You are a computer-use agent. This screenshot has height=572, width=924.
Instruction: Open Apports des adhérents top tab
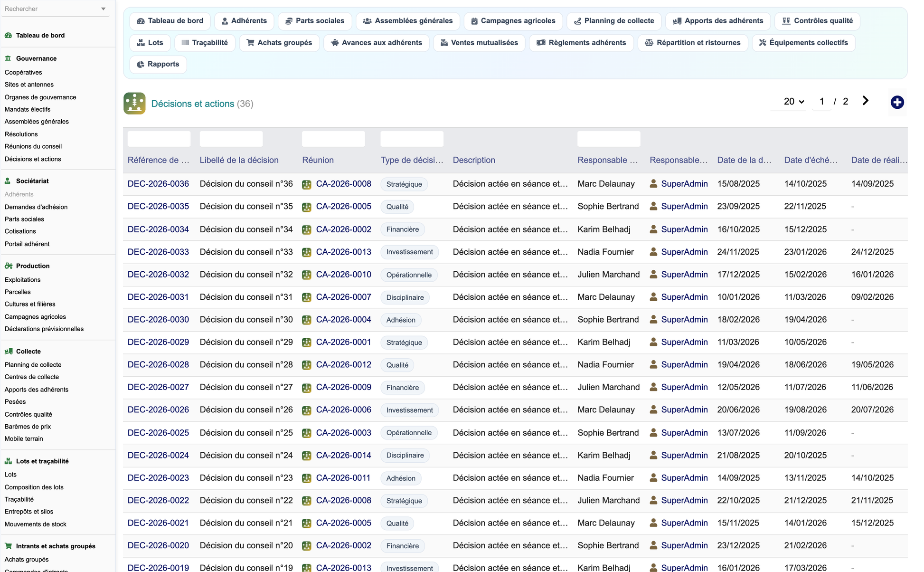point(718,21)
